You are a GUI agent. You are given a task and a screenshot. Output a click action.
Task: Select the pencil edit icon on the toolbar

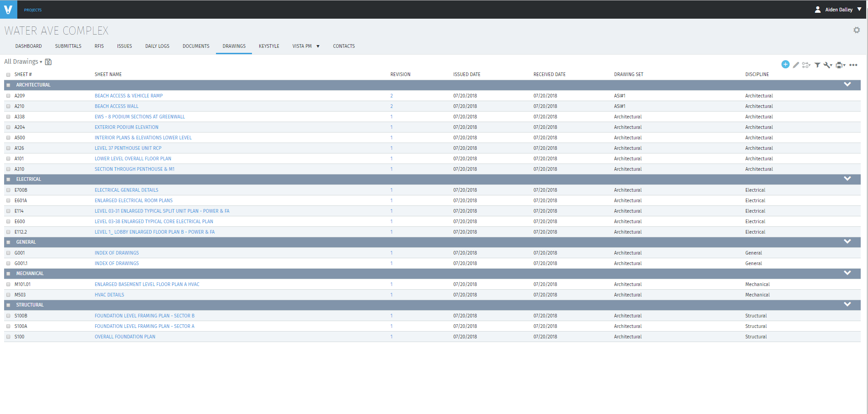click(796, 65)
